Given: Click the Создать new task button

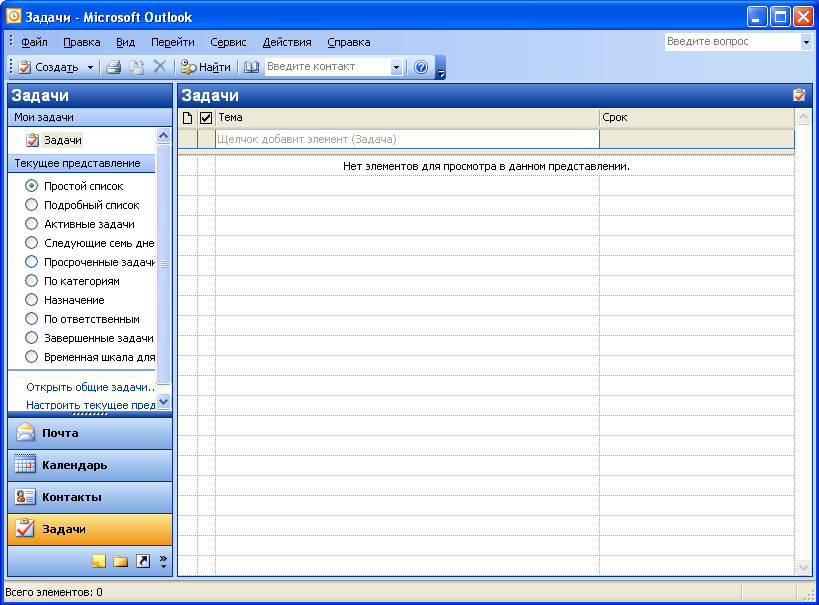Looking at the screenshot, I should coord(48,67).
